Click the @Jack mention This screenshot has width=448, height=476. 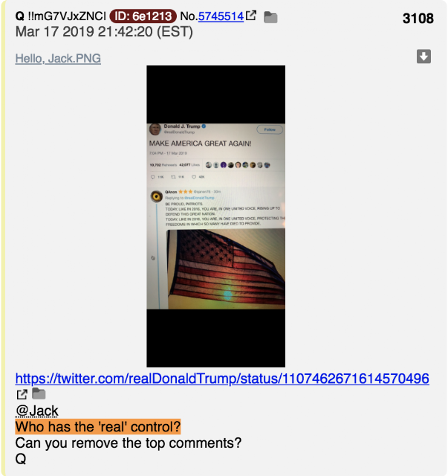tap(36, 411)
